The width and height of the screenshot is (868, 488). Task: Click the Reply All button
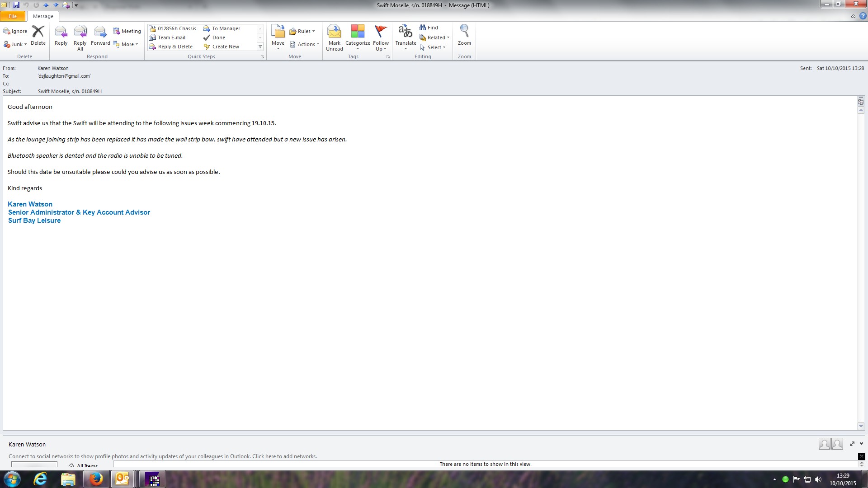[80, 37]
